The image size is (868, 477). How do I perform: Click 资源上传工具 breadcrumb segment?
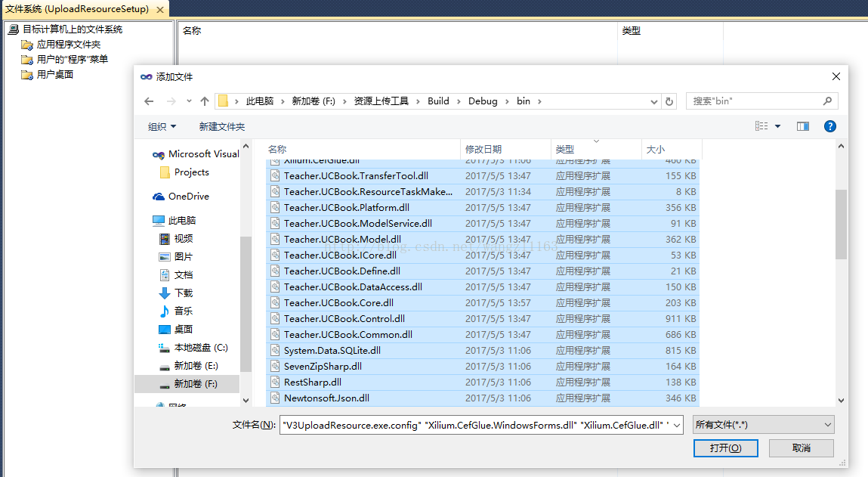(381, 101)
